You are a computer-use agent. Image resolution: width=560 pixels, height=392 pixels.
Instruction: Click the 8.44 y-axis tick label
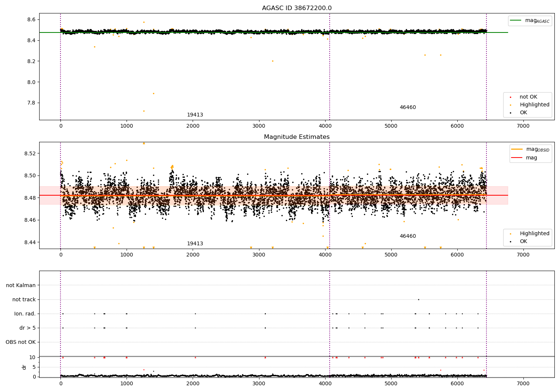[30, 243]
